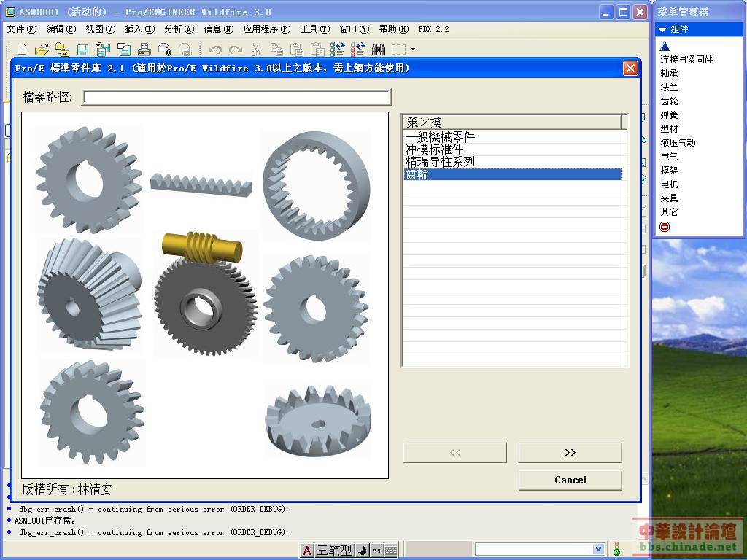This screenshot has width=747, height=560.
Task: Select 精瑞导柱系列 in the list
Action: 512,162
